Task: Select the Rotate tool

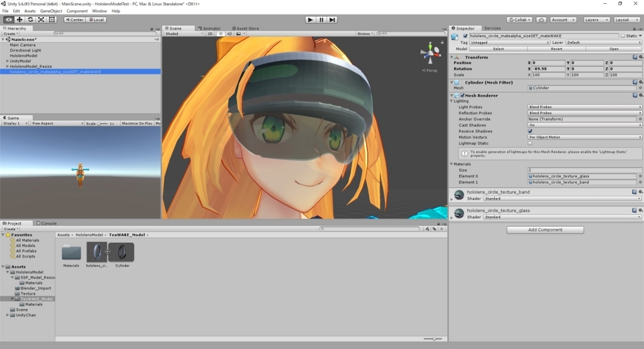Action: [30, 19]
